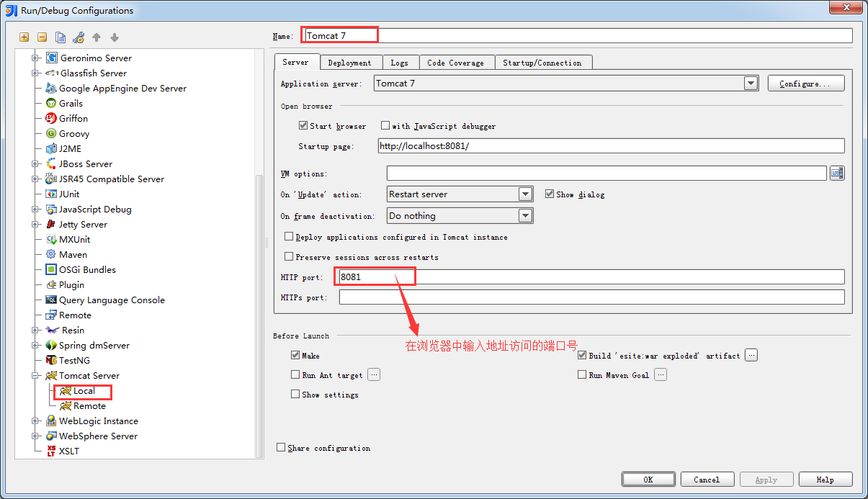Expand the WebLogic Instance tree node
This screenshot has width=868, height=499.
(x=35, y=421)
